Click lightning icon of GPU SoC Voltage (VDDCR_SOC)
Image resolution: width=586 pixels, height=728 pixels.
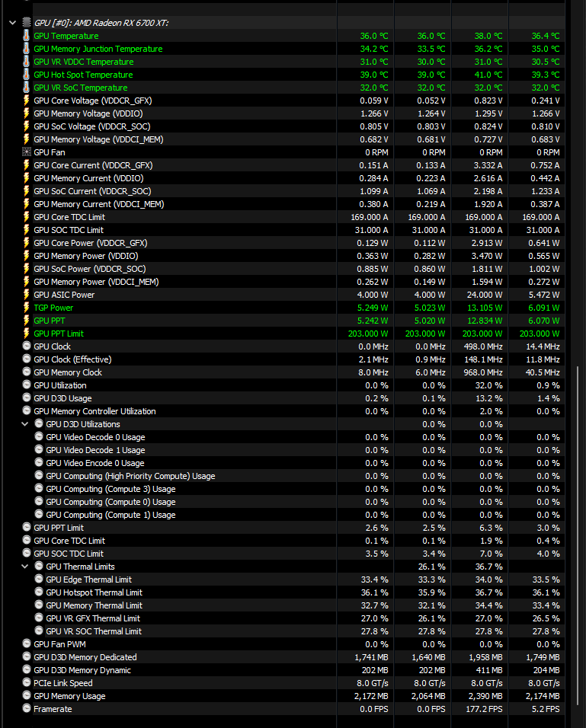[x=27, y=126]
